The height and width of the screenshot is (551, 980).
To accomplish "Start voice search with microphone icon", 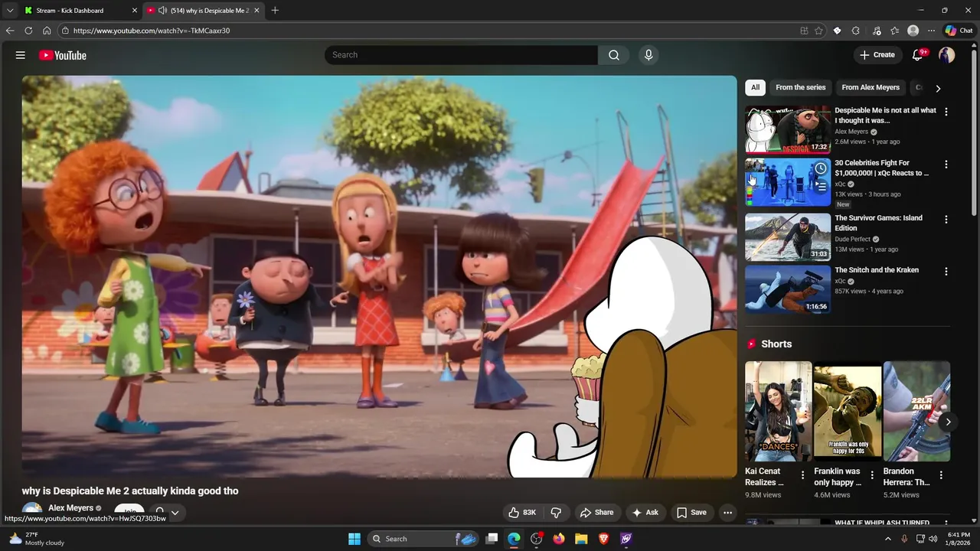I will click(648, 55).
